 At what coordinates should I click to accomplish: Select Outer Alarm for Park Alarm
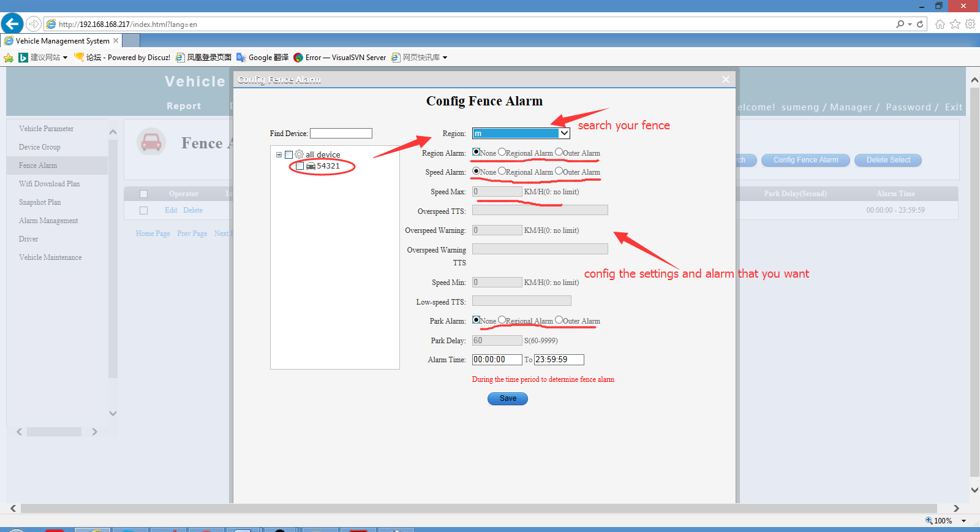pos(559,320)
